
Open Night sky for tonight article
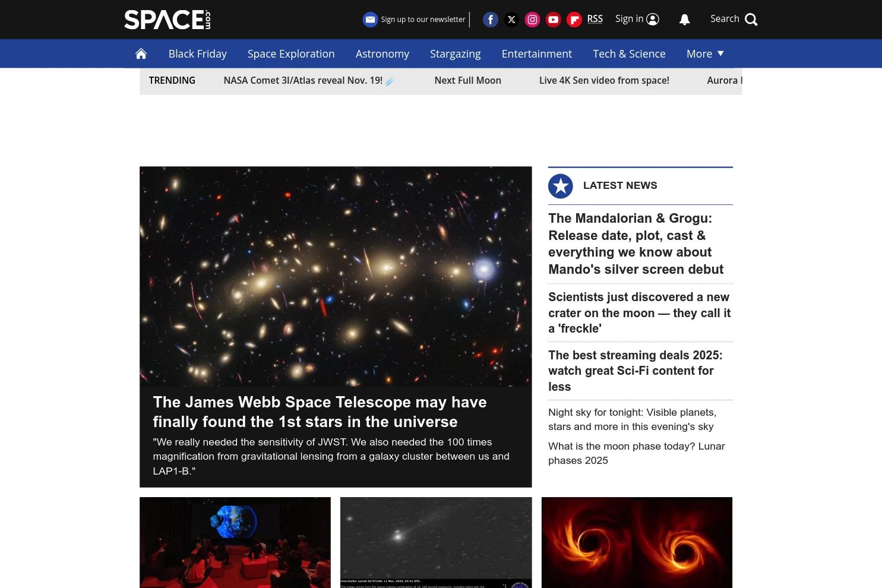pyautogui.click(x=632, y=419)
